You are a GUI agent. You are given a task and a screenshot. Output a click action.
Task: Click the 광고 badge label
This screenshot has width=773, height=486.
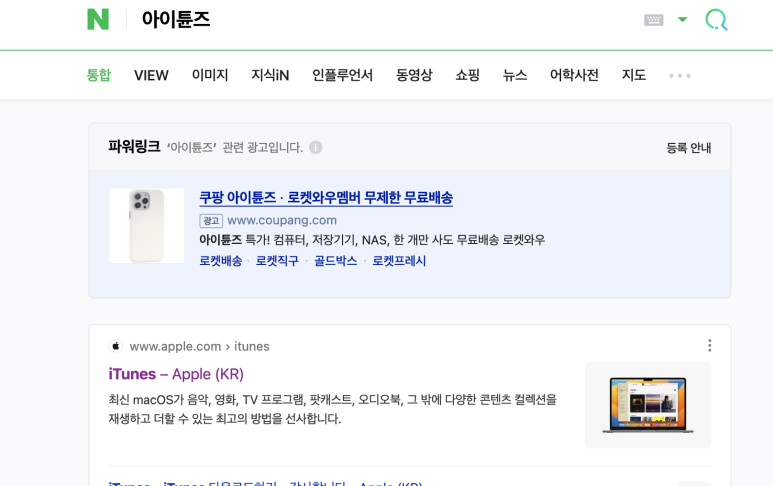(x=211, y=221)
